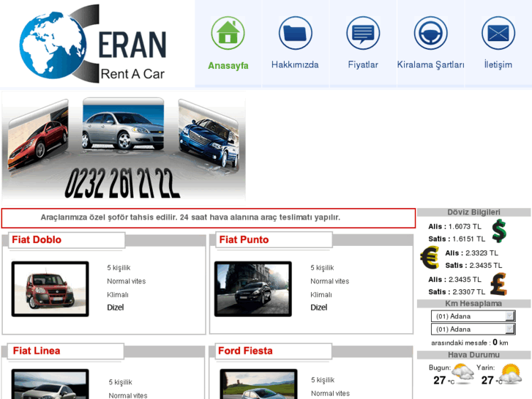Click the arasındaki mesafe 0 km text
Viewport: 532px width, 399px height.
[470, 343]
